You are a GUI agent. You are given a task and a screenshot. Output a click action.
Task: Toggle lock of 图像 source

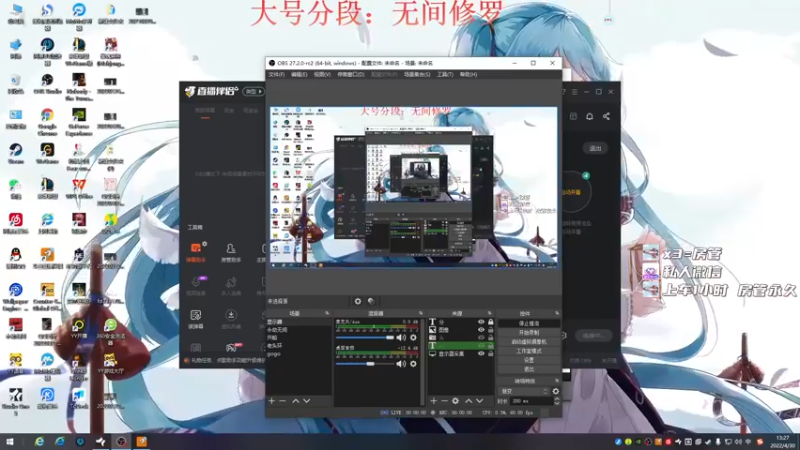coord(490,330)
